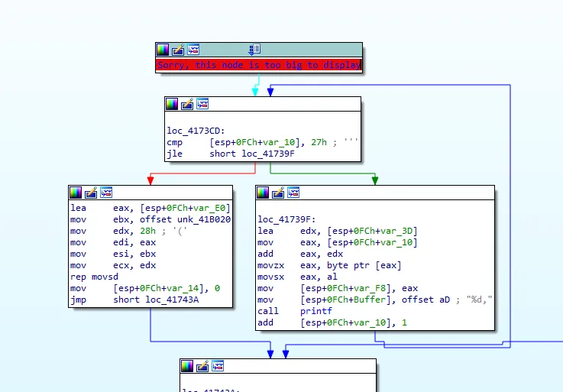Open color picker on the rep movsd node
Screen dimensions: 563x392
(76, 193)
